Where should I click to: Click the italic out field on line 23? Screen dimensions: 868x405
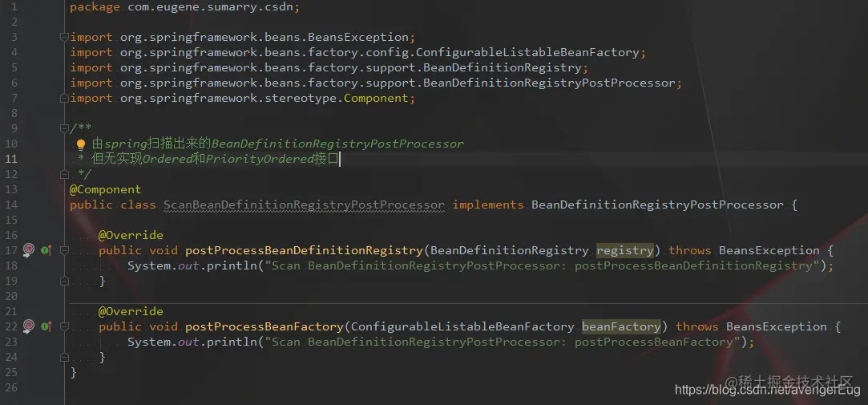(x=188, y=342)
